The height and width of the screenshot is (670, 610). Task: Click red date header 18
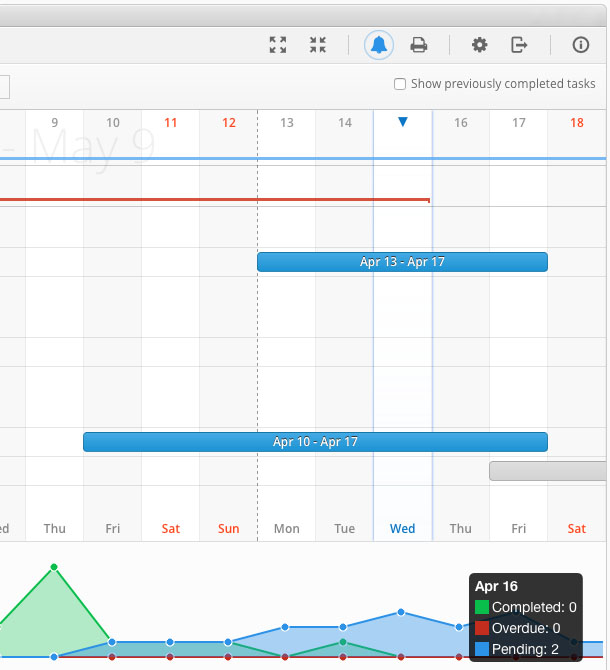click(x=577, y=123)
